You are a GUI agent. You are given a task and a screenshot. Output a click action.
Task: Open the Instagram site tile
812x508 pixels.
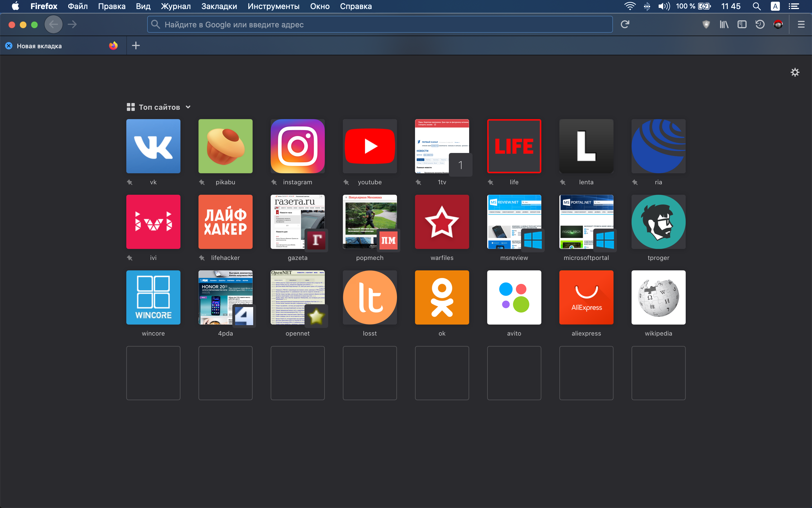297,146
